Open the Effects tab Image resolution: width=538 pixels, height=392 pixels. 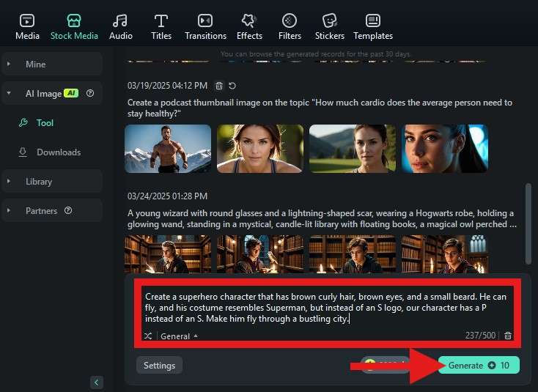[249, 27]
